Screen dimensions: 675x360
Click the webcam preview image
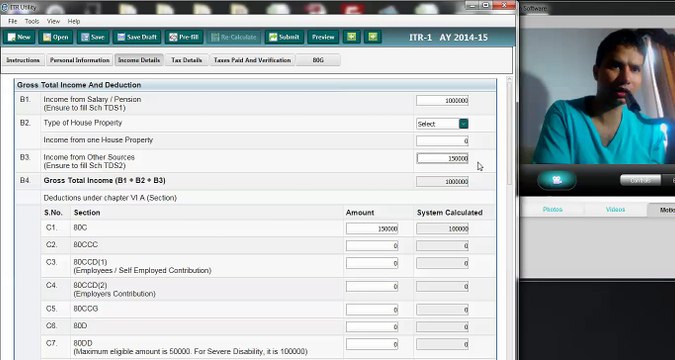(x=598, y=96)
